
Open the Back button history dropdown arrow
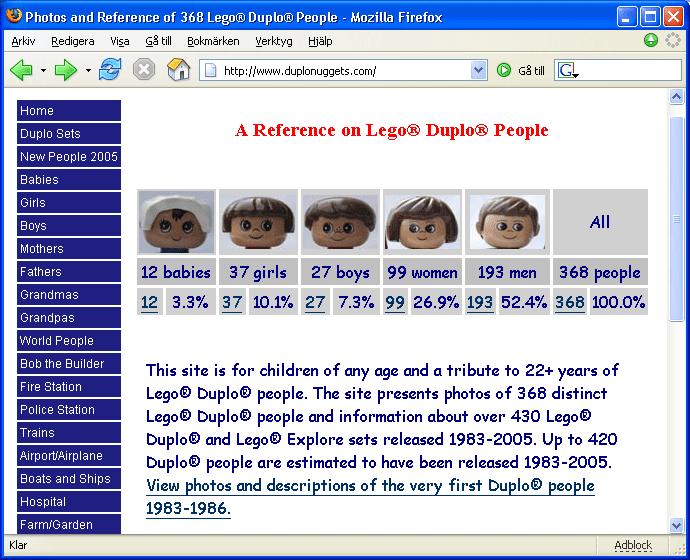[x=43, y=70]
